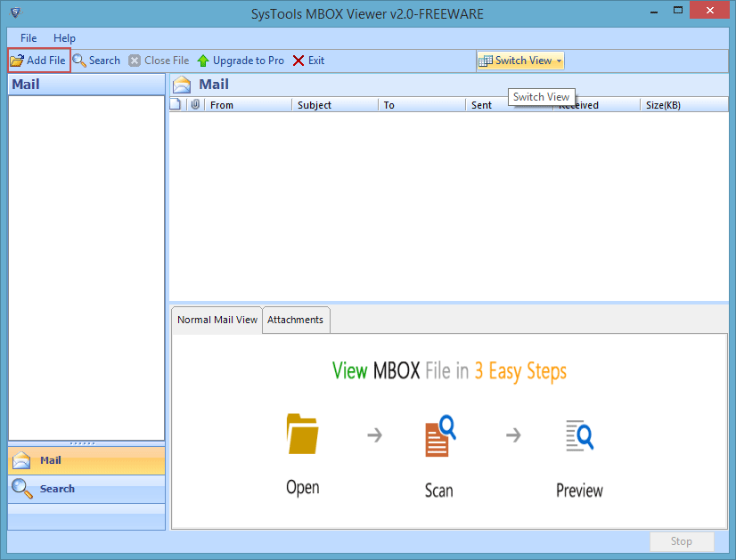Click the 'Open' step caption
Image resolution: width=736 pixels, height=560 pixels.
(x=303, y=488)
